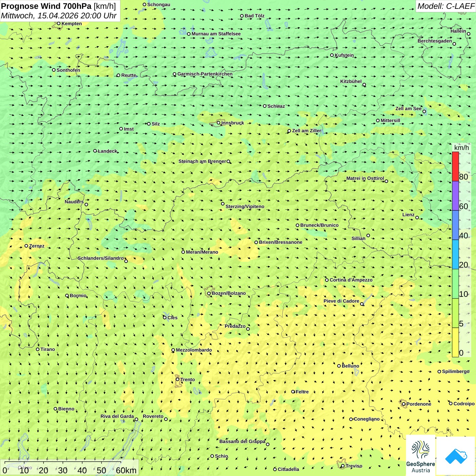
Task: Select the Matrei in Osttirol label
Action: coord(365,178)
